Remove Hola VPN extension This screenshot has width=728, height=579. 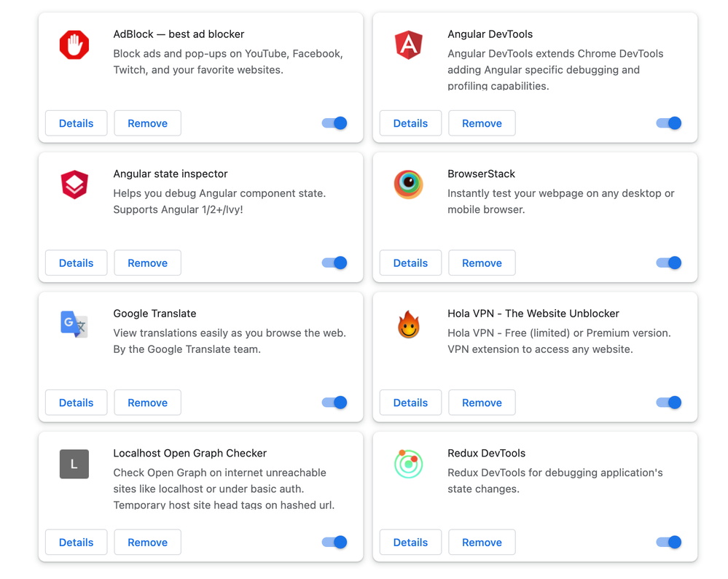click(x=482, y=403)
